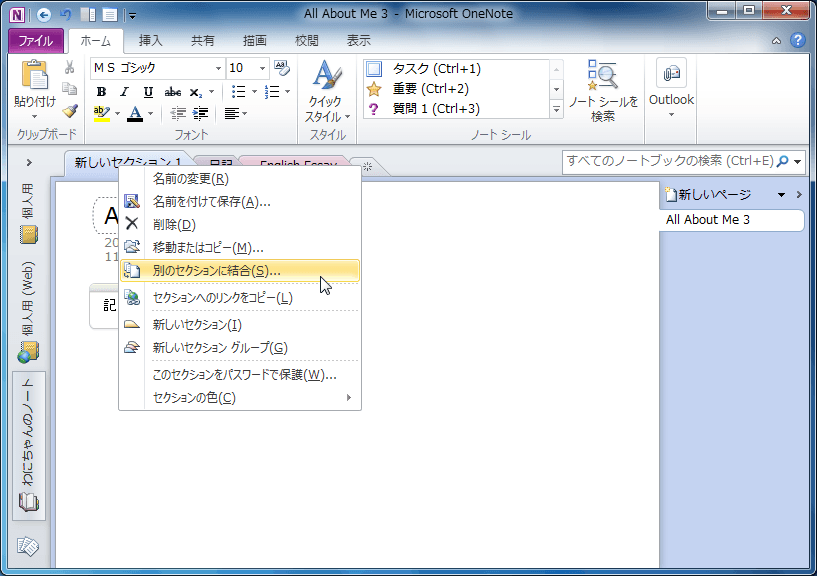Toggle Strikethrough formatting
Screen dimensions: 817x576
pos(172,92)
